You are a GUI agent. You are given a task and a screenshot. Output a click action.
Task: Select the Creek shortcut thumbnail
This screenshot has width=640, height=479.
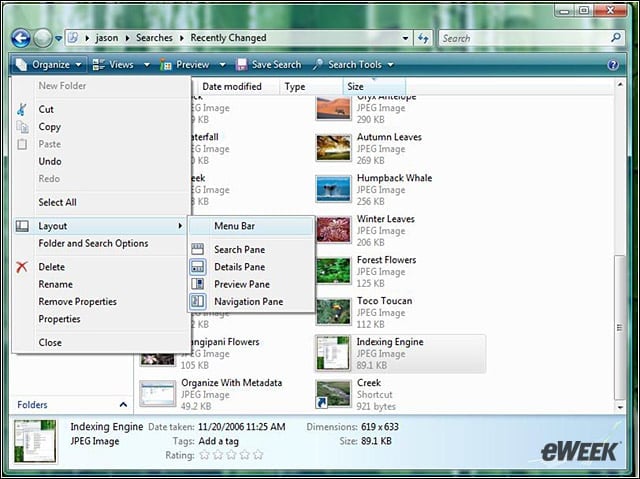tap(333, 394)
